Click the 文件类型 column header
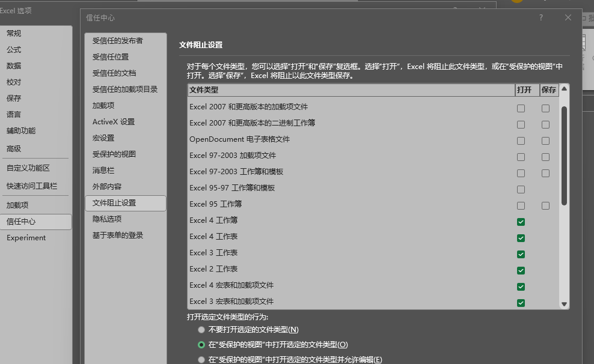Image resolution: width=594 pixels, height=364 pixels. pos(351,90)
